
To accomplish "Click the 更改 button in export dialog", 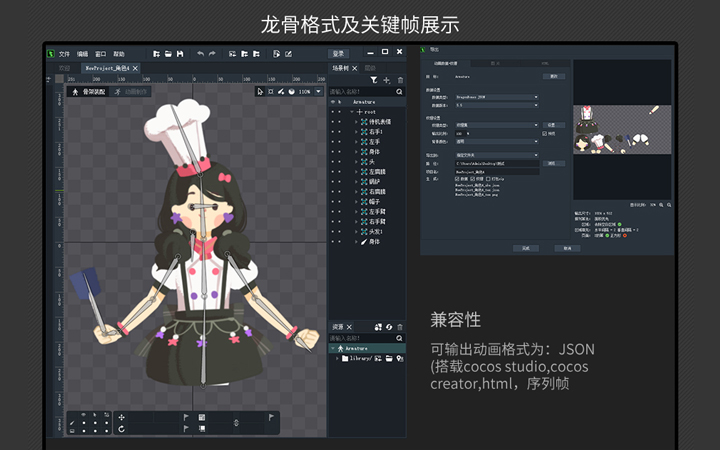I will pyautogui.click(x=554, y=77).
